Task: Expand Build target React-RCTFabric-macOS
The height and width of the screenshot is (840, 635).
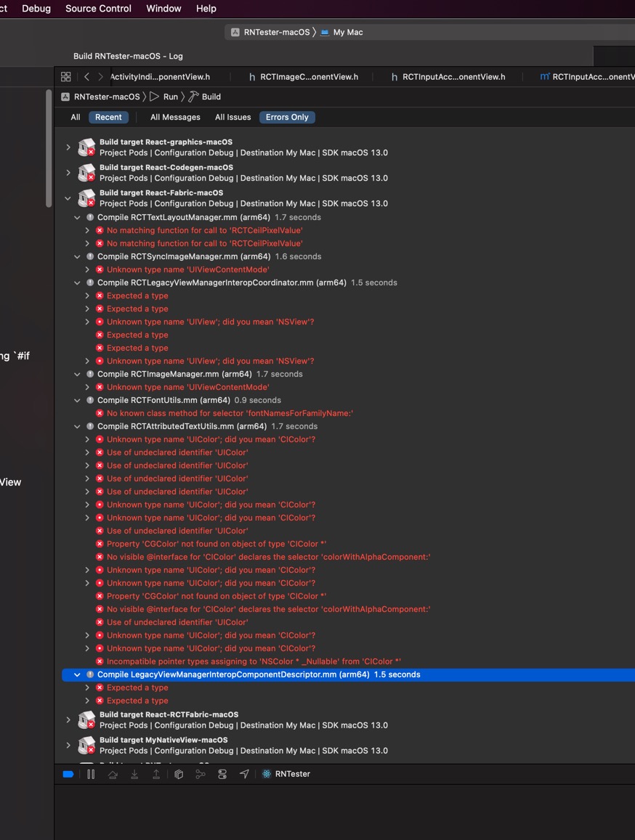Action: coord(68,719)
